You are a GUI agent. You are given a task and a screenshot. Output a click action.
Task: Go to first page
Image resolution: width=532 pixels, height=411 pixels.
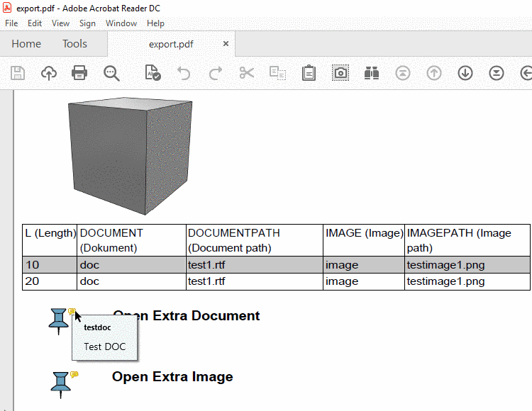403,73
